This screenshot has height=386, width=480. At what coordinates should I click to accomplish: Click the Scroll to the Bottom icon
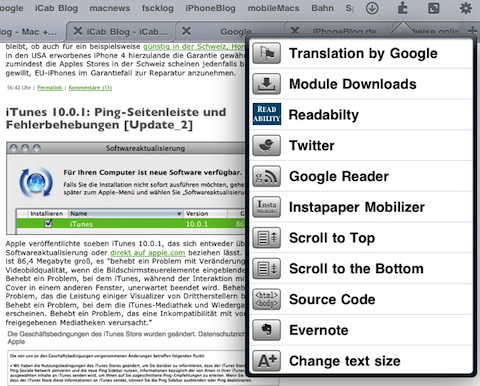tap(266, 269)
